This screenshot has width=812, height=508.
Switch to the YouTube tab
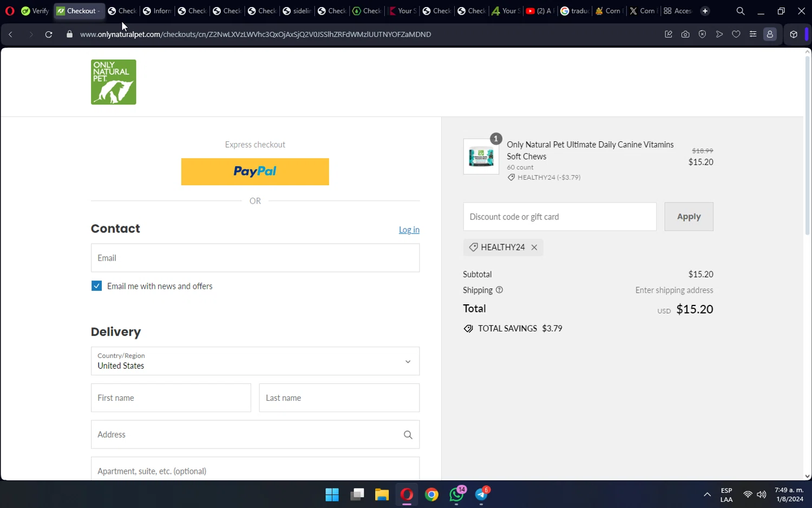539,11
